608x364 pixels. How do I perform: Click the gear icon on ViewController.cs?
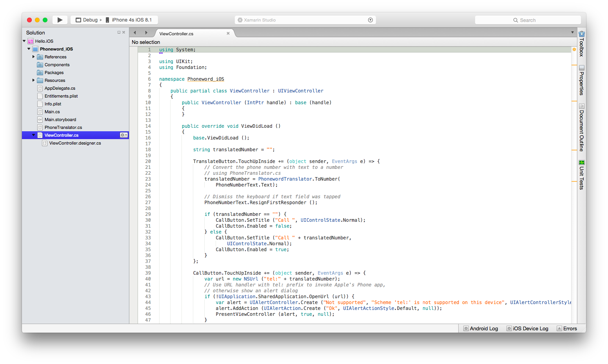(x=123, y=135)
